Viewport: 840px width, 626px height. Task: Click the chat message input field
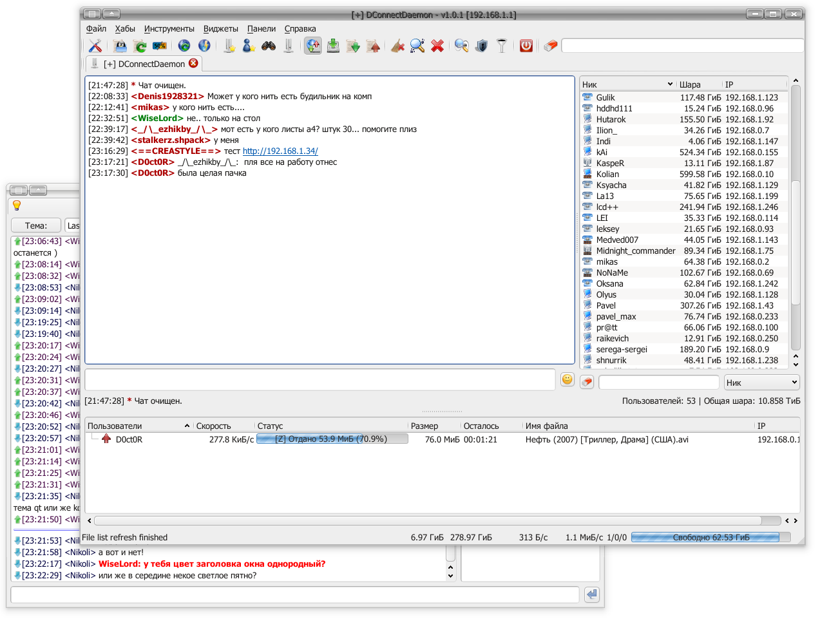click(320, 379)
